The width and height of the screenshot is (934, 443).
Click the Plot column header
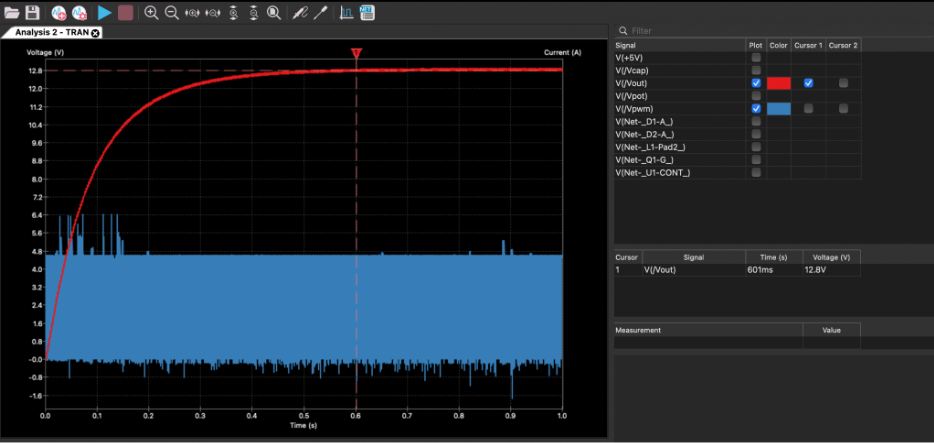[x=755, y=45]
